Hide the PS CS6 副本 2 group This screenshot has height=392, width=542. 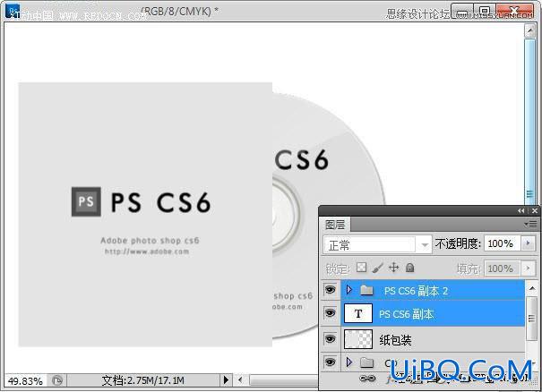point(330,289)
